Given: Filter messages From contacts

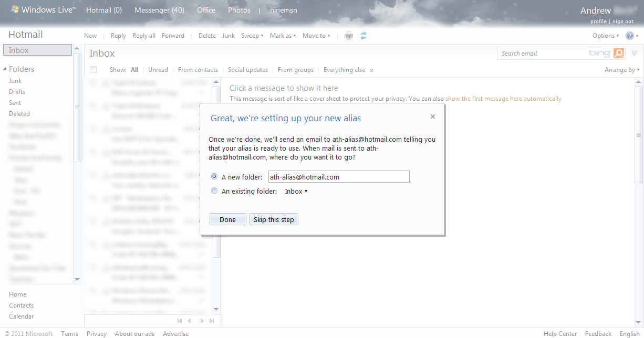Looking at the screenshot, I should coord(198,70).
